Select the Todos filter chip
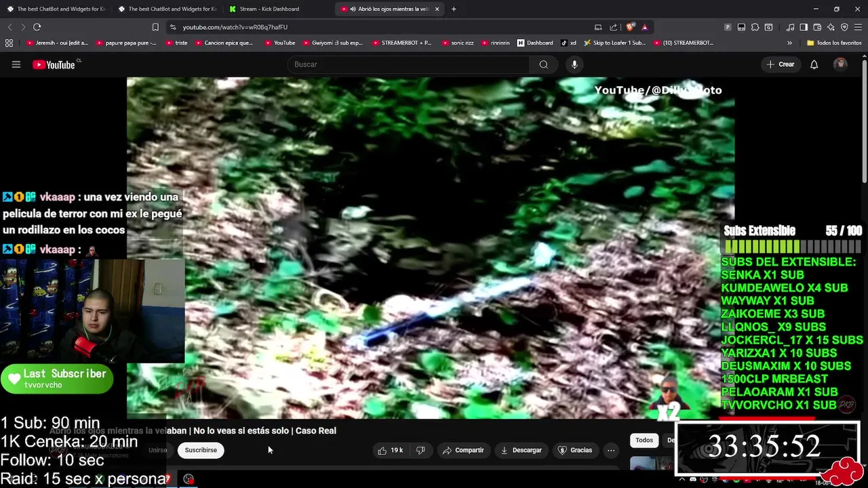The image size is (868, 488). 644,440
